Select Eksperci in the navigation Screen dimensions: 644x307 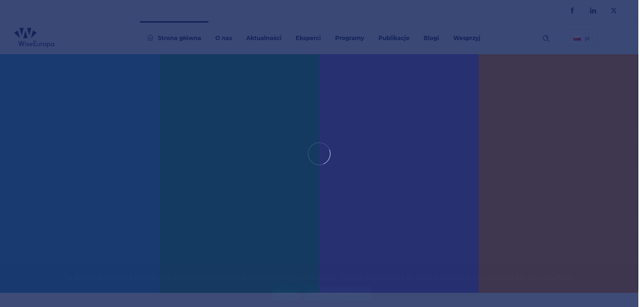(308, 38)
